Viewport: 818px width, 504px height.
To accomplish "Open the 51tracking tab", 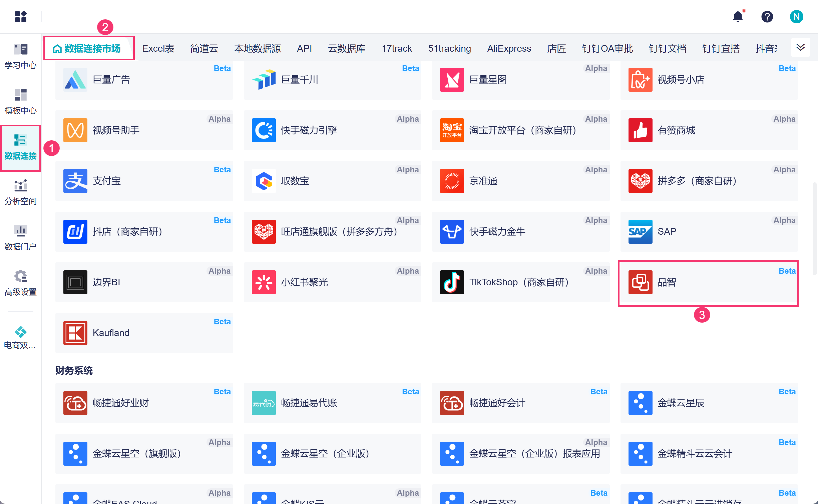I will click(x=449, y=49).
